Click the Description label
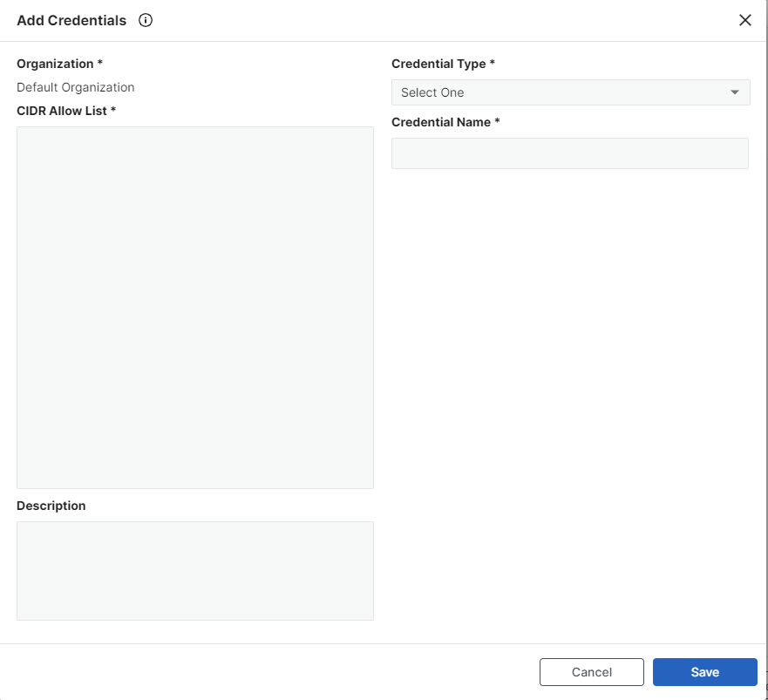This screenshot has width=768, height=700. (51, 506)
